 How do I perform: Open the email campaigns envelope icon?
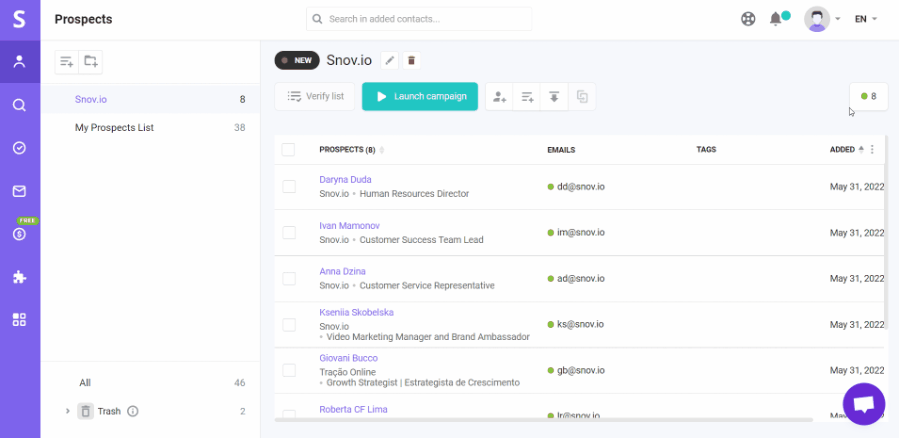point(19,191)
